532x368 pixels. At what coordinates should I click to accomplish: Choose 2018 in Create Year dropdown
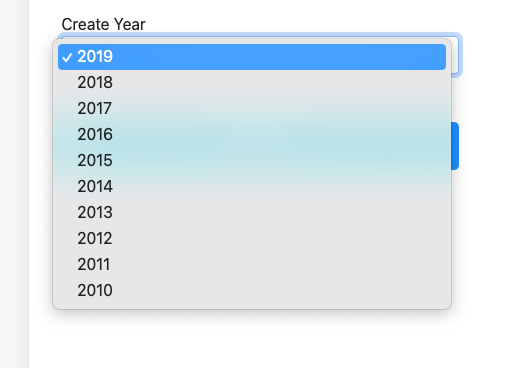pos(252,82)
